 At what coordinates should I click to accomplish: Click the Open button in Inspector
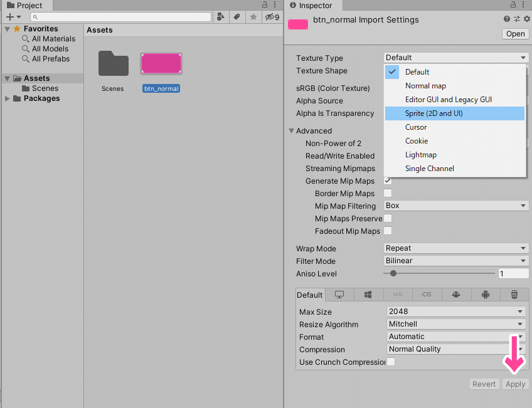click(x=516, y=34)
